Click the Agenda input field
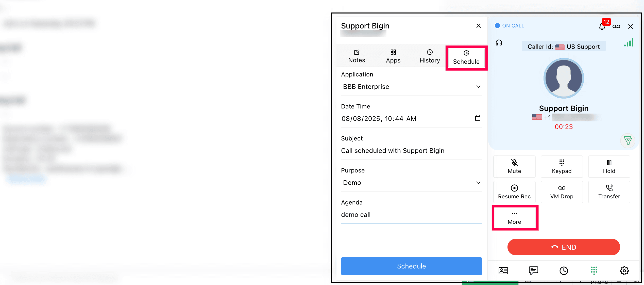The image size is (644, 285). [411, 215]
